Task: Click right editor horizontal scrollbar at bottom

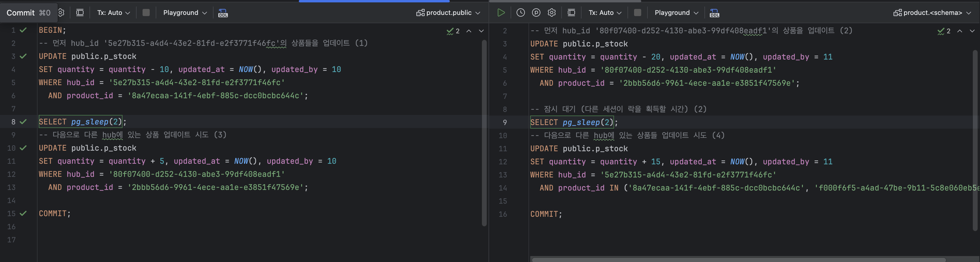Action: tap(738, 260)
